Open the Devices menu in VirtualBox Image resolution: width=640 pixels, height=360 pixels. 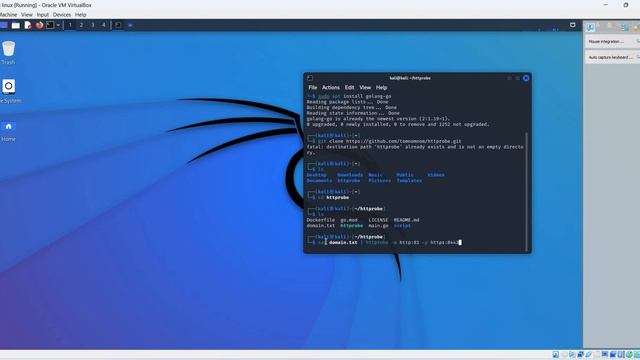[x=62, y=15]
